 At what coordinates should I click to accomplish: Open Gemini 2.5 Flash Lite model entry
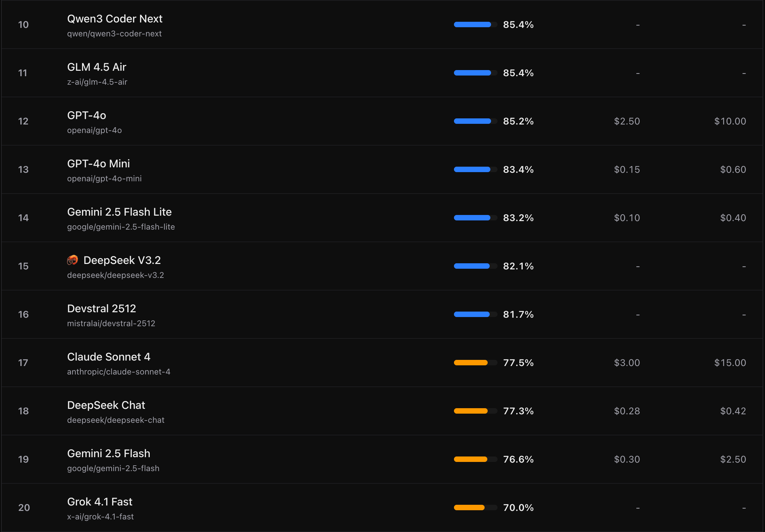click(119, 212)
